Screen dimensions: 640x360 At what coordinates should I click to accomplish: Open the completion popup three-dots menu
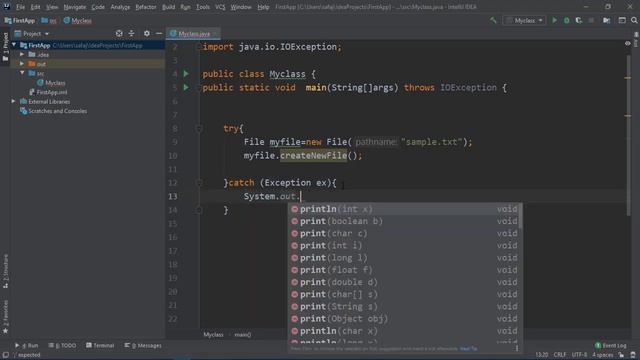coord(517,349)
